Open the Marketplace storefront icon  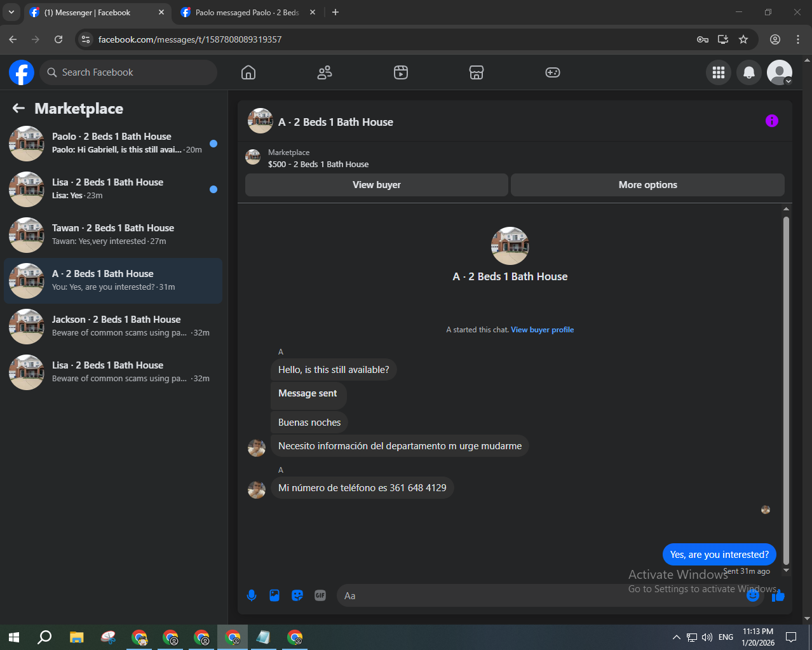(x=477, y=72)
